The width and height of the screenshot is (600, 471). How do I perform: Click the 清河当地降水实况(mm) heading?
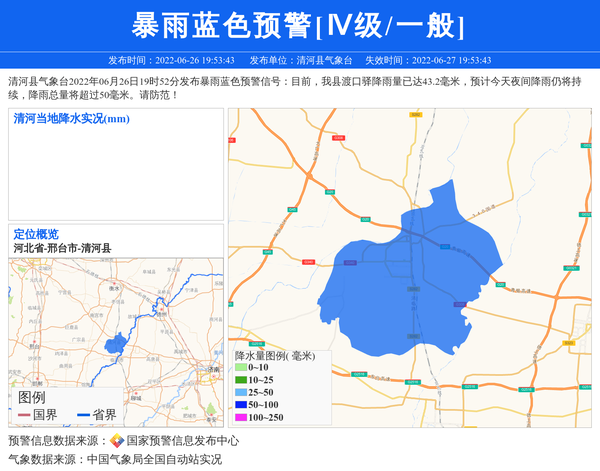pos(72,119)
